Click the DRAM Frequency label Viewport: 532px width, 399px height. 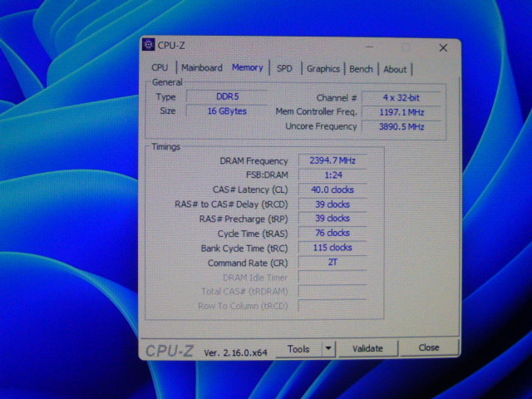pyautogui.click(x=254, y=161)
